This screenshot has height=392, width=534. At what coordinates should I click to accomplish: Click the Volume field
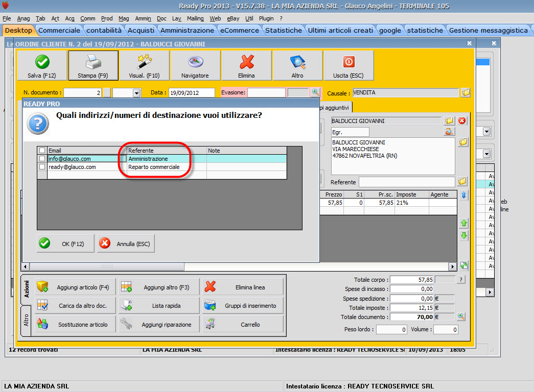pos(446,329)
